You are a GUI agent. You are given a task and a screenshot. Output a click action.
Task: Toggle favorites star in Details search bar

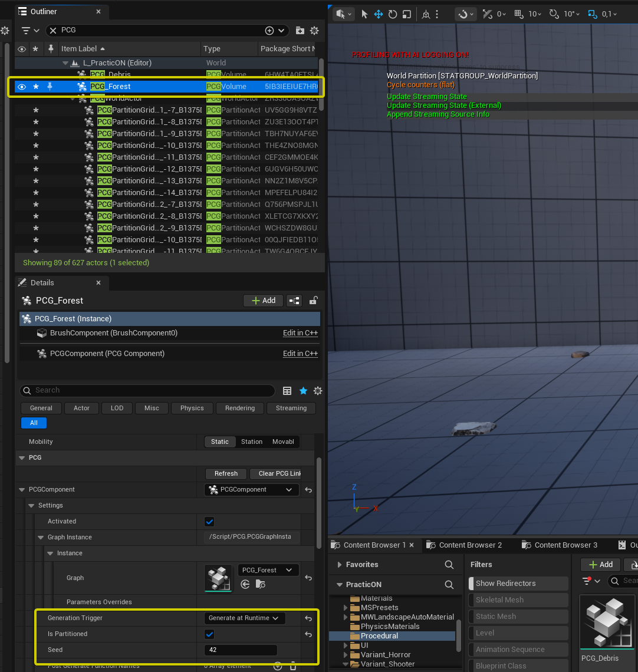[x=303, y=391]
